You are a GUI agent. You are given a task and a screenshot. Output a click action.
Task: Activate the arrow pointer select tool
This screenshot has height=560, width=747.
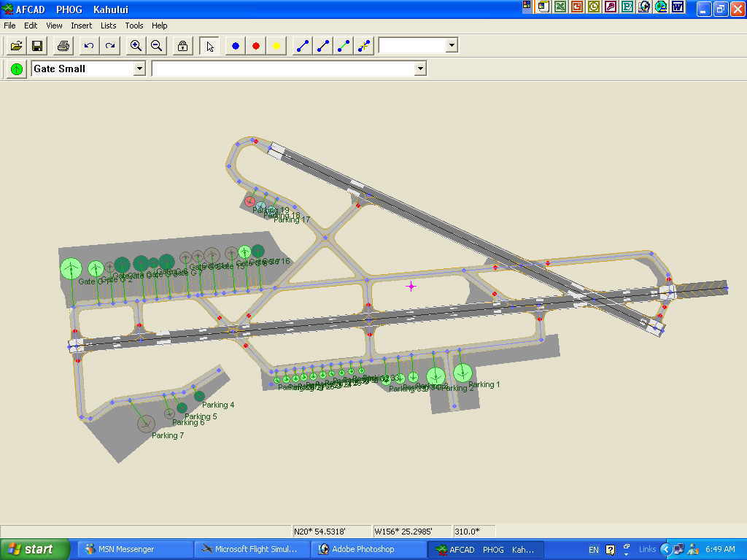coord(210,46)
